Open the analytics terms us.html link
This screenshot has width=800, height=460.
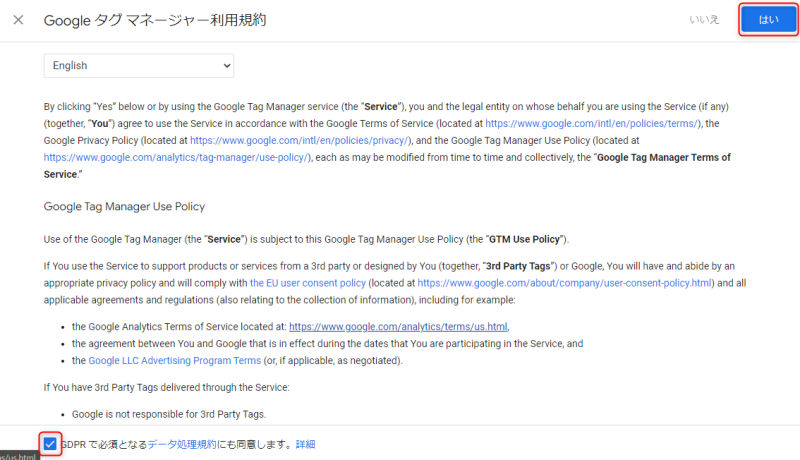(398, 326)
